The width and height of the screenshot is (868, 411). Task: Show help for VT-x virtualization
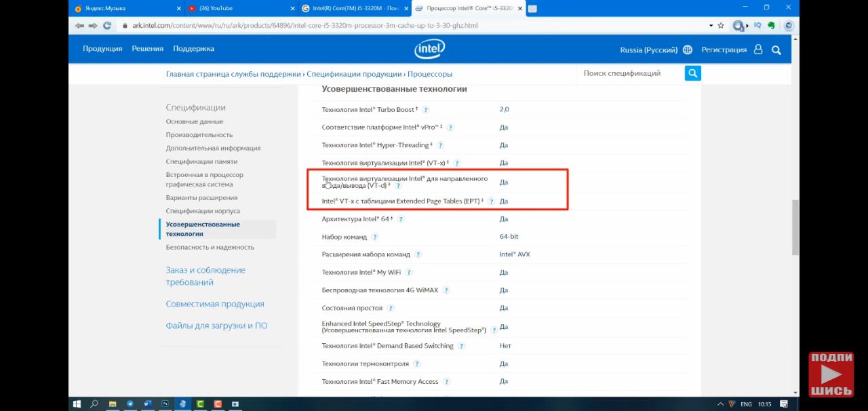click(456, 163)
